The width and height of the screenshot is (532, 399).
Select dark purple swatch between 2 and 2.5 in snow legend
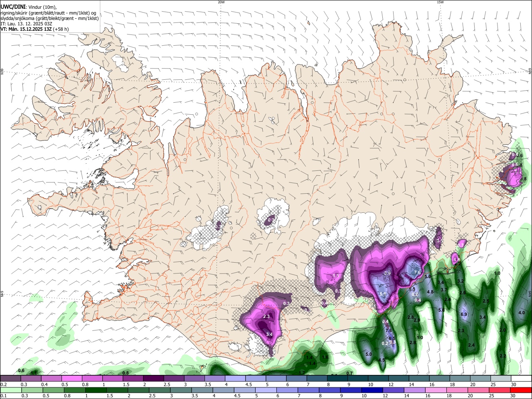(x=153, y=378)
